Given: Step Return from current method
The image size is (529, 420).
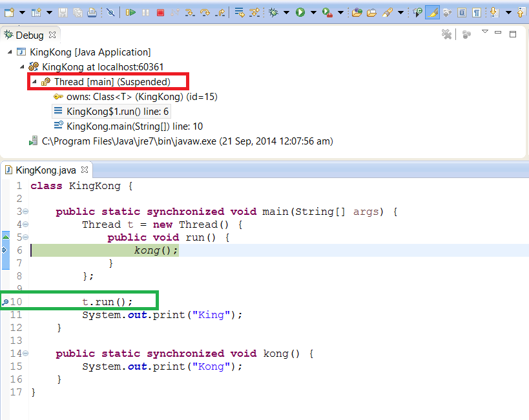Looking at the screenshot, I should point(220,11).
